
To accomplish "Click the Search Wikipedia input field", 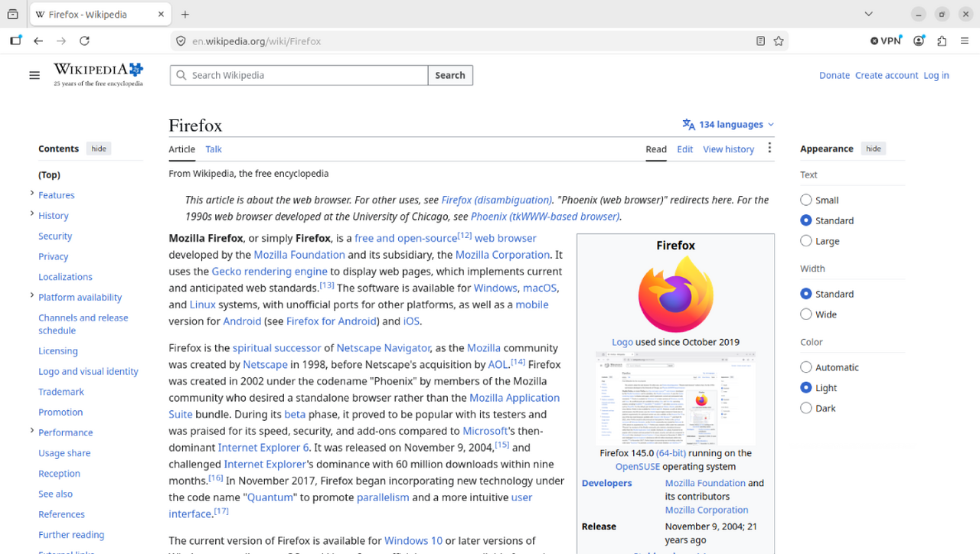I will pyautogui.click(x=299, y=75).
